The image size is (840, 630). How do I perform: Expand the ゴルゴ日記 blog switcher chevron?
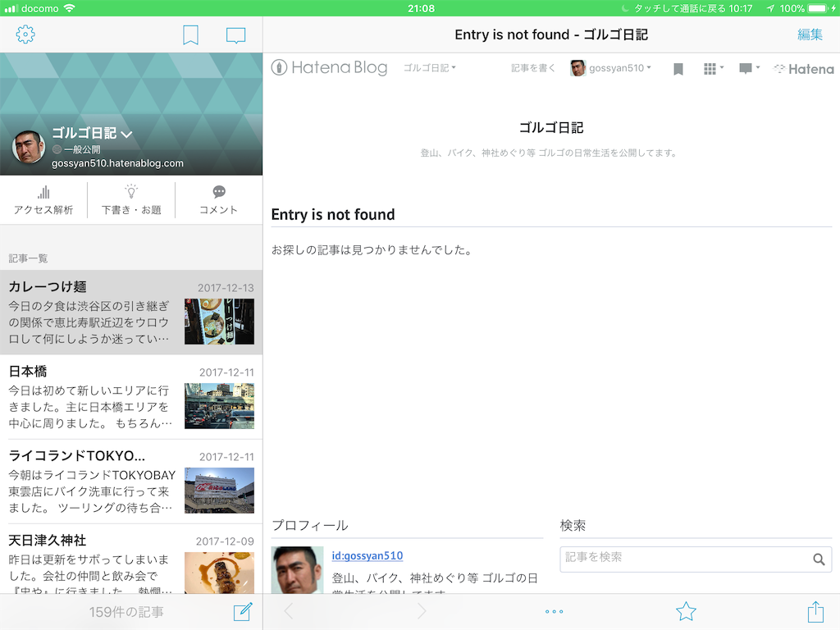click(x=126, y=135)
